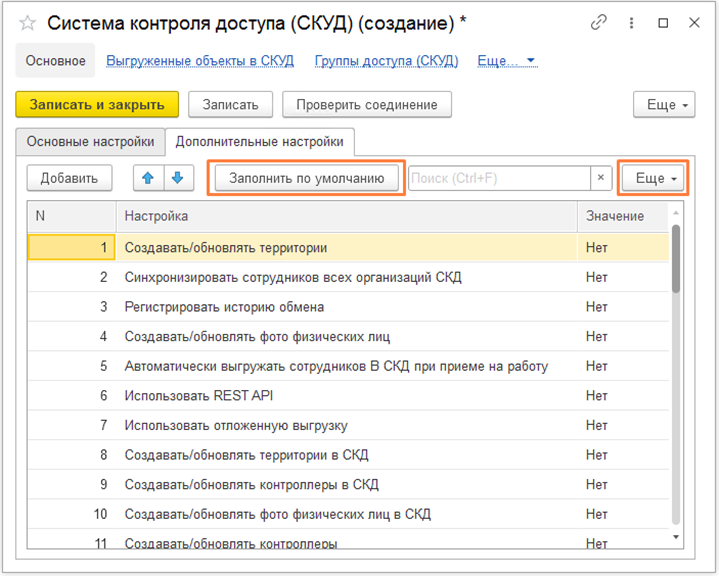Screen dimensions: 719x576
Task: Click the copy link icon
Action: tap(599, 22)
